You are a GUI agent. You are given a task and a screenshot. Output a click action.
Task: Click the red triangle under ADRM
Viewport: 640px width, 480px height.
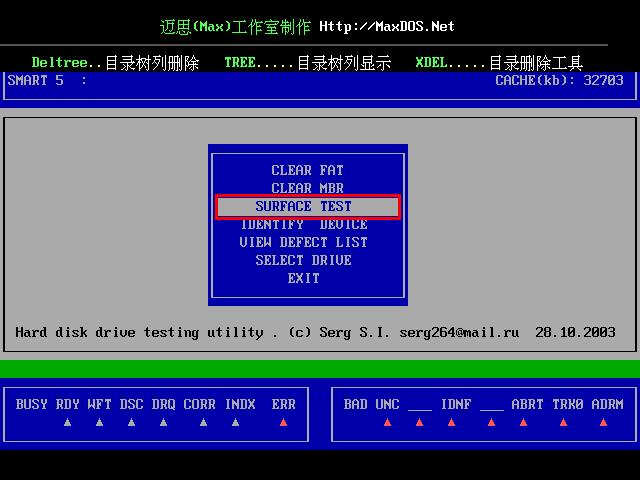(x=603, y=422)
